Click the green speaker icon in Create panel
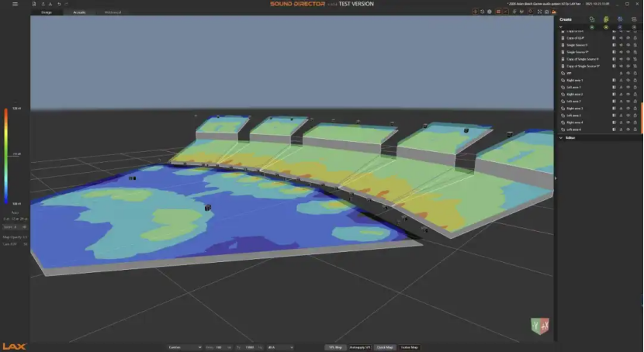This screenshot has height=352, width=644. point(606,19)
